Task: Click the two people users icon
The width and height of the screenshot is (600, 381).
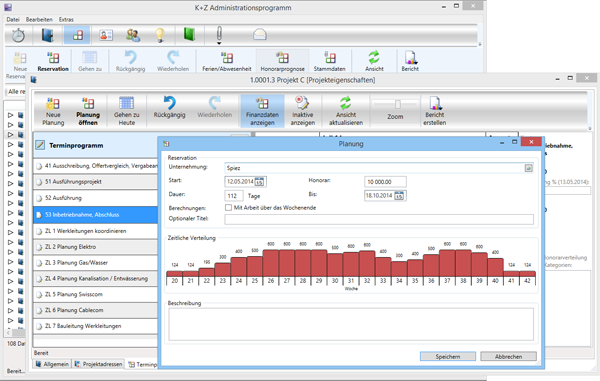Action: coord(133,35)
